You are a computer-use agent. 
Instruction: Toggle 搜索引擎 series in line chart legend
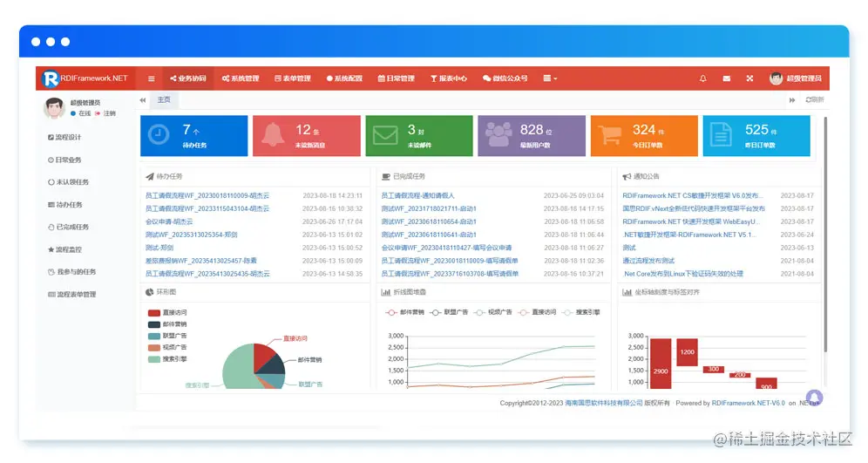(580, 312)
